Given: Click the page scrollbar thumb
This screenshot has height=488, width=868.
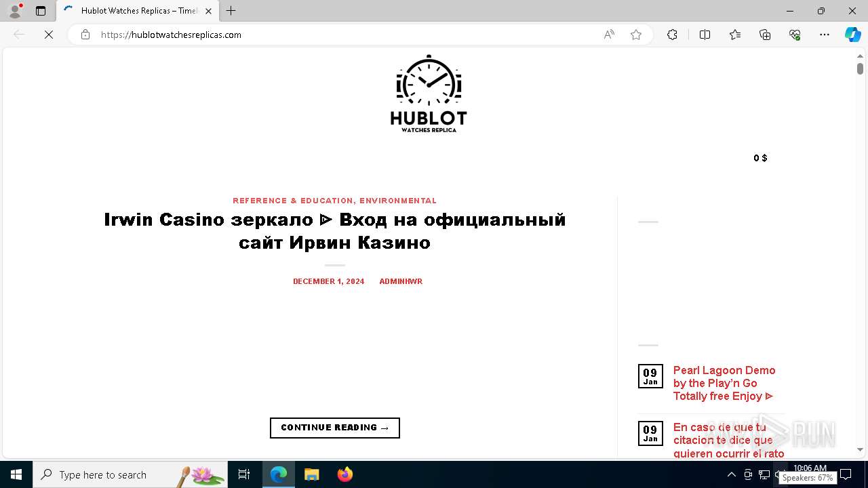Looking at the screenshot, I should (860, 68).
